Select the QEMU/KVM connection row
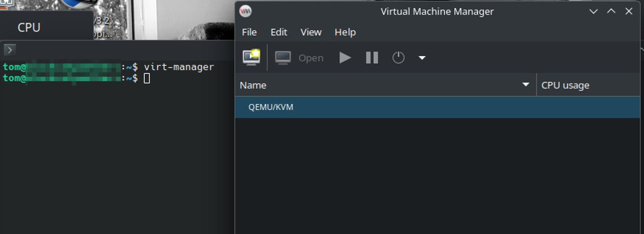This screenshot has height=234, width=644. (x=437, y=107)
